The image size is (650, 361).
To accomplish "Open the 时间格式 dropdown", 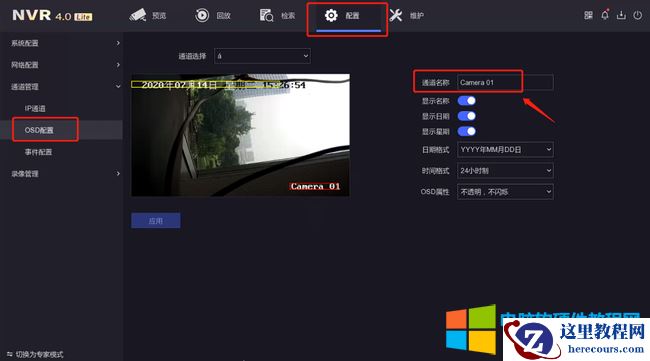I will click(x=505, y=170).
